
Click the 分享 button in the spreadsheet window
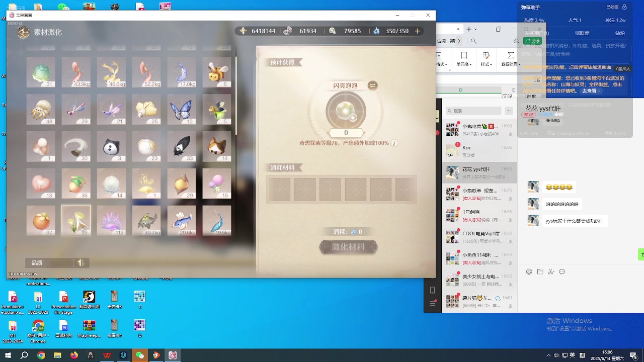533,41
